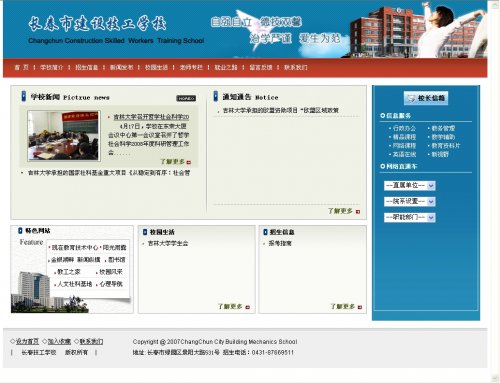This screenshot has height=383, width=500.
Task: Select 留言反馈 in the navigation bar
Action: (x=261, y=67)
